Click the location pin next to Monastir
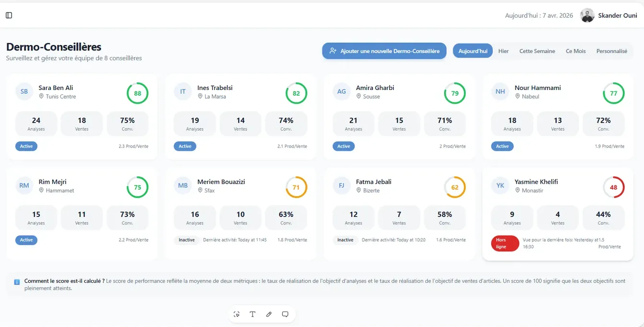 (517, 190)
